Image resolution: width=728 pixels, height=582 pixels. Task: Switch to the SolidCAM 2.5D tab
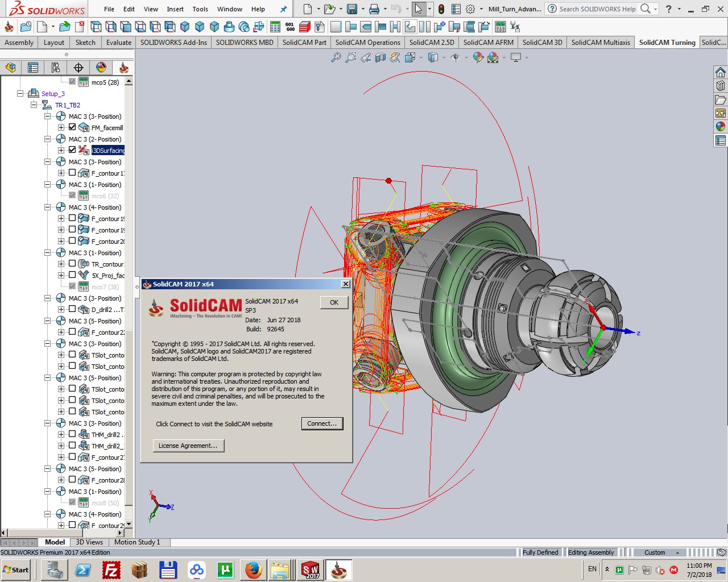tap(432, 42)
